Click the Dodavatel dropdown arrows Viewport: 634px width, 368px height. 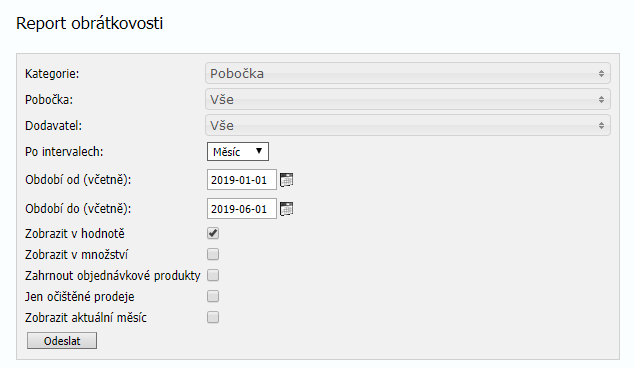point(601,126)
